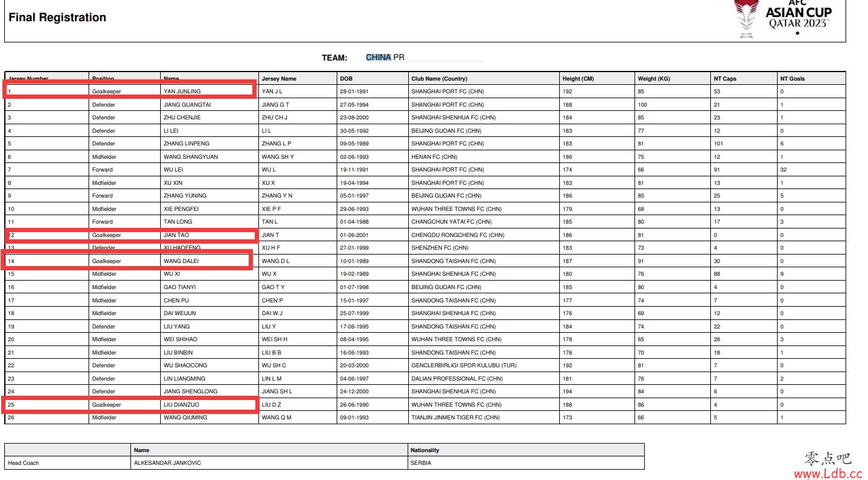This screenshot has width=868, height=480.
Task: Select player name LIU DIANZUO
Action: 182,405
